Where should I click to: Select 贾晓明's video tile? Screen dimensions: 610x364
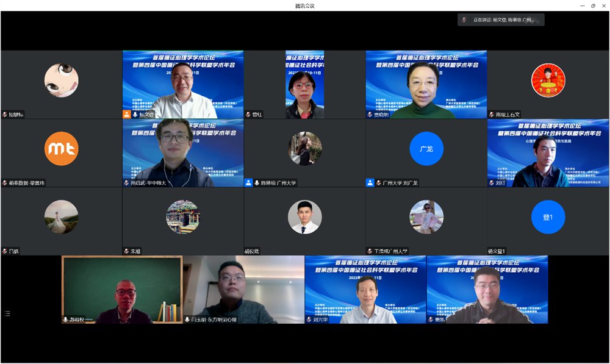tap(426, 84)
